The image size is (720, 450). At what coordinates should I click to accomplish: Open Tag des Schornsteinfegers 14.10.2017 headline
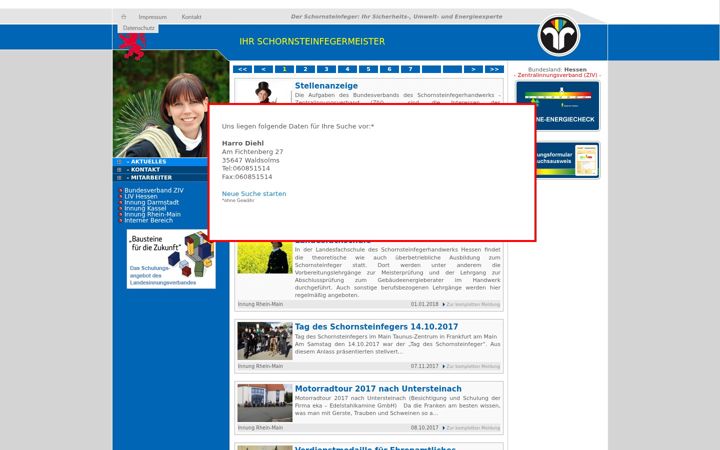pyautogui.click(x=376, y=326)
